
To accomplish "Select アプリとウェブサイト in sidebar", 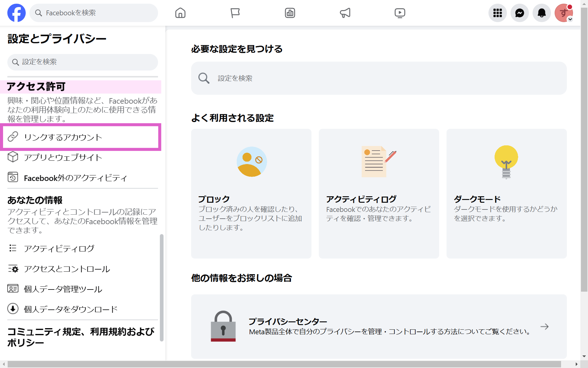I will click(x=63, y=157).
